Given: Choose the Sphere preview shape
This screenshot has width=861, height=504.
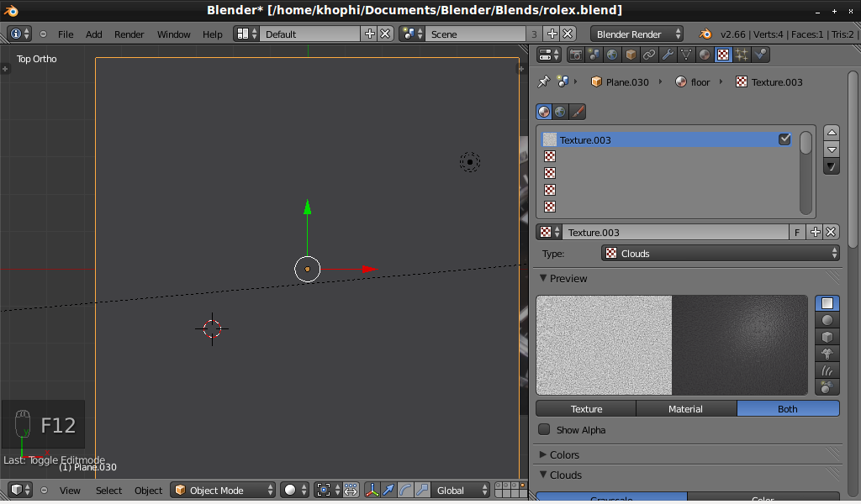Looking at the screenshot, I should coord(827,320).
